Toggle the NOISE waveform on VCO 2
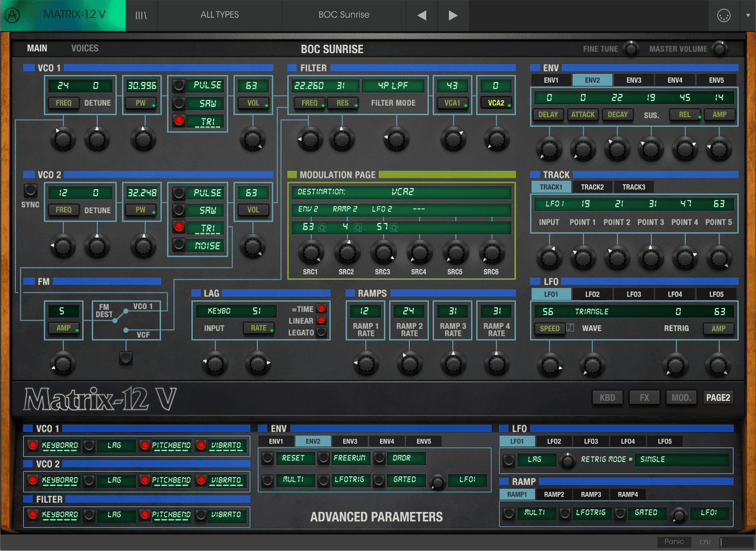This screenshot has width=756, height=551. (x=179, y=244)
